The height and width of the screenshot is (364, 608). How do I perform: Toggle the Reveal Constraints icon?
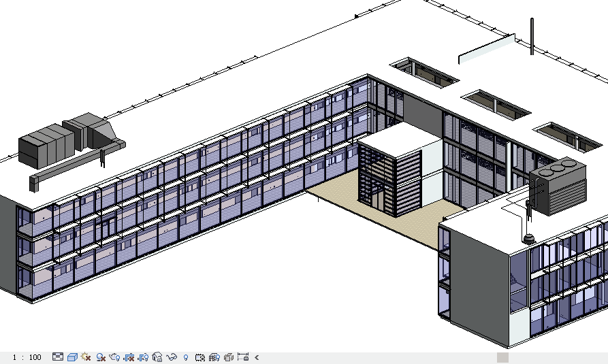[x=243, y=357]
